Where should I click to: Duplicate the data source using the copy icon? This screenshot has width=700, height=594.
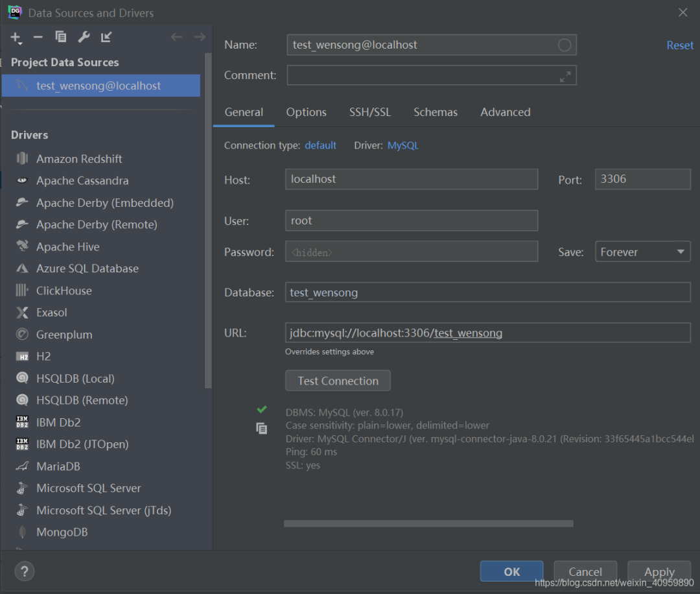pos(61,37)
